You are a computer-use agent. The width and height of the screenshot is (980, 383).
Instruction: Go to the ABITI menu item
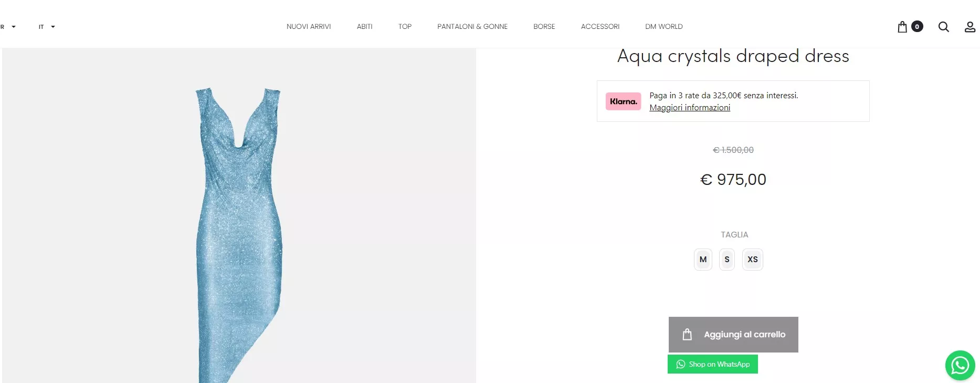click(364, 27)
